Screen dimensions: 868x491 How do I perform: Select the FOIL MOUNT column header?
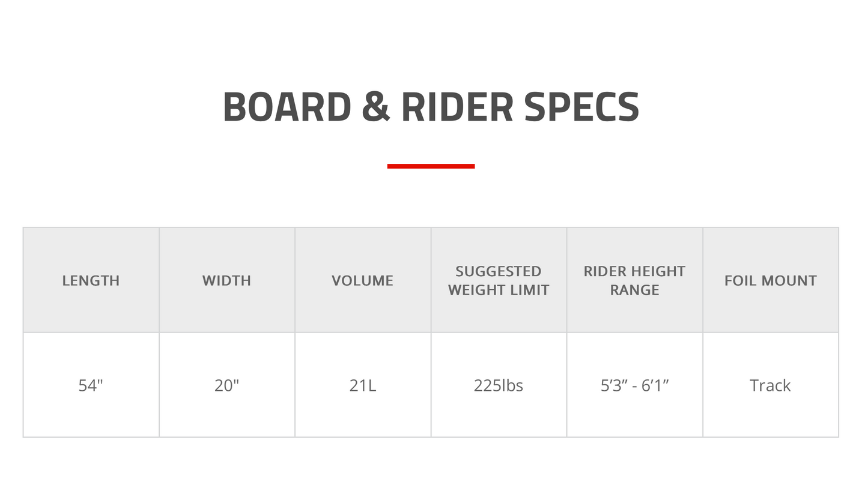(770, 280)
